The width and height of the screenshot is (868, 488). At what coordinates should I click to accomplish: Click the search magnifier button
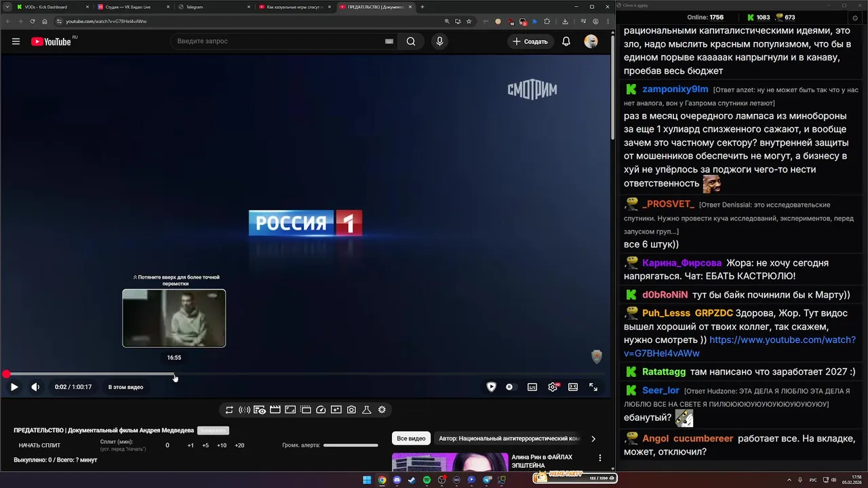(x=411, y=41)
